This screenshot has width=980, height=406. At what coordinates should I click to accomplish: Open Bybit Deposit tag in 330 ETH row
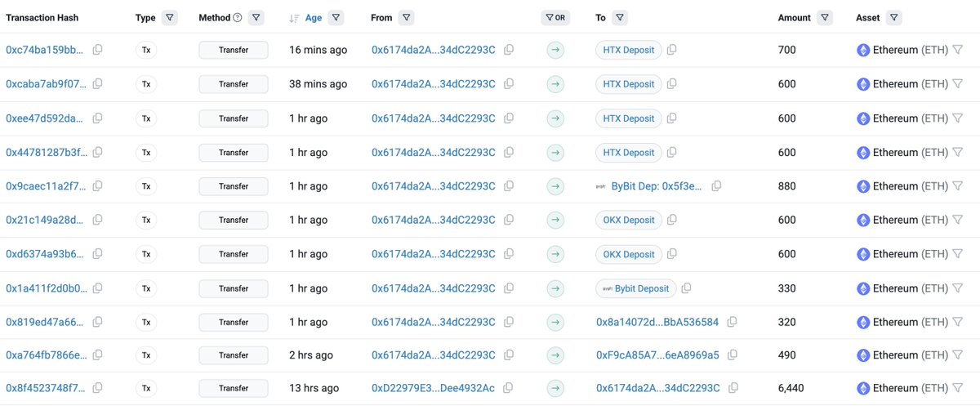635,288
